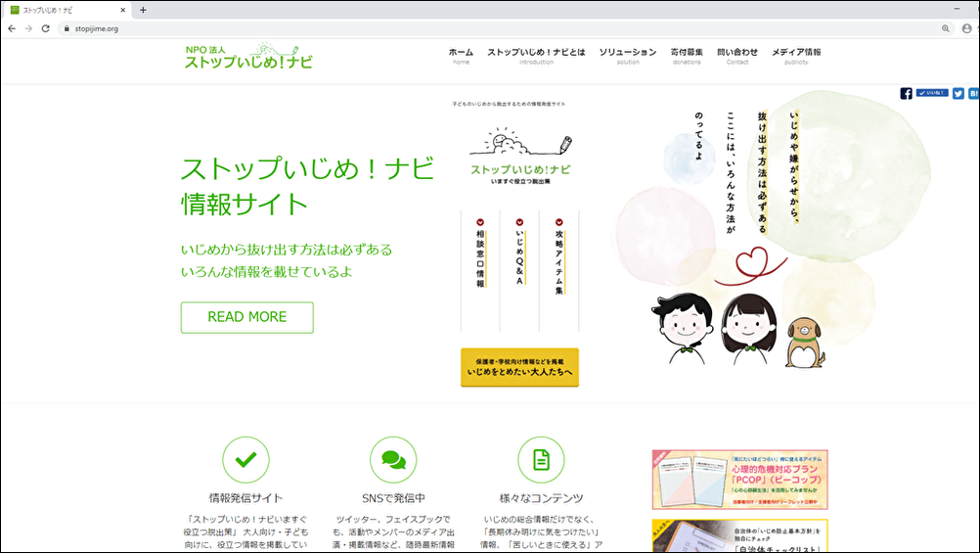Click the padlock site info icon

(67, 28)
